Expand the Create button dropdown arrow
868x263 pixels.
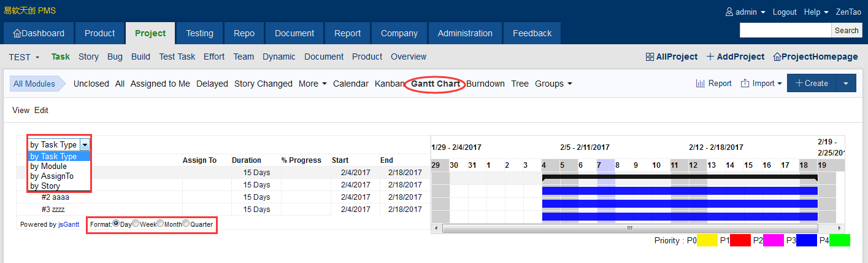click(x=846, y=84)
